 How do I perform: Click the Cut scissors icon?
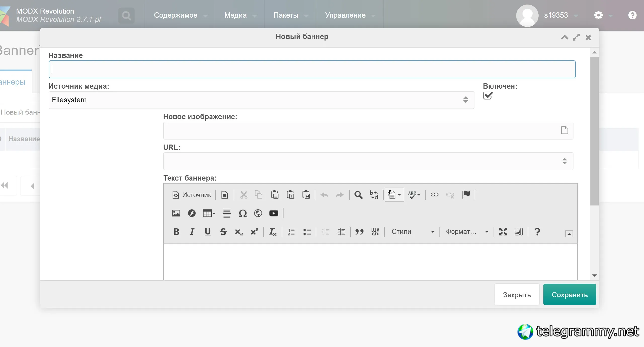pyautogui.click(x=244, y=195)
